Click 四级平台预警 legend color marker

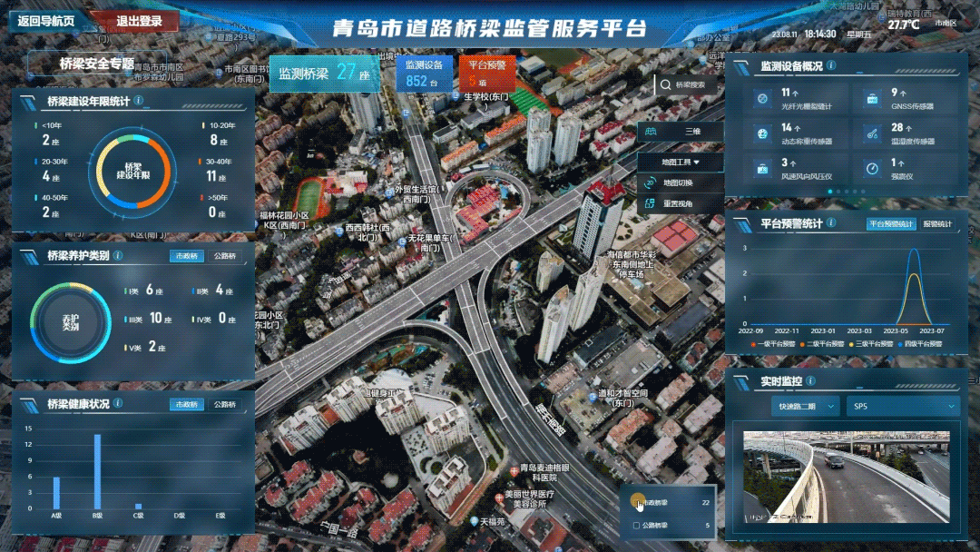(x=901, y=345)
